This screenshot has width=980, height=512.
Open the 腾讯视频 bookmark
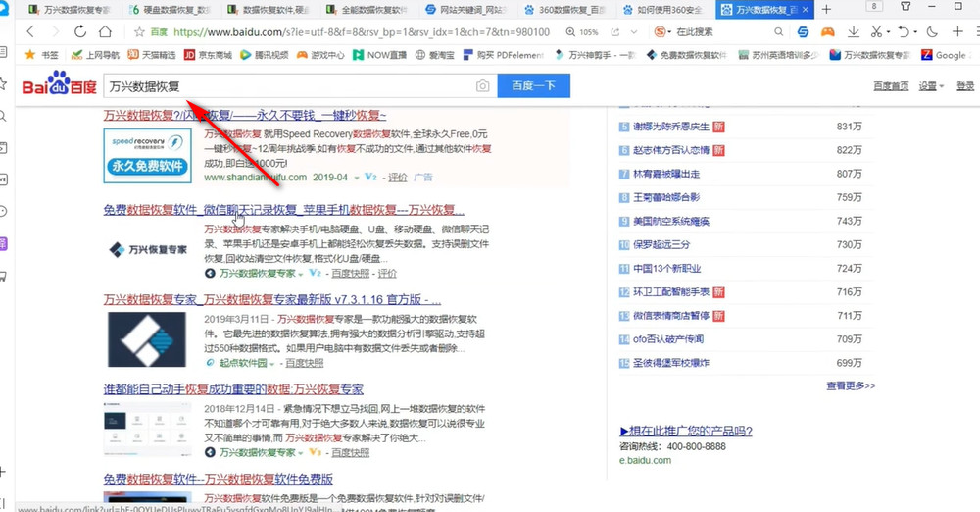(x=264, y=55)
